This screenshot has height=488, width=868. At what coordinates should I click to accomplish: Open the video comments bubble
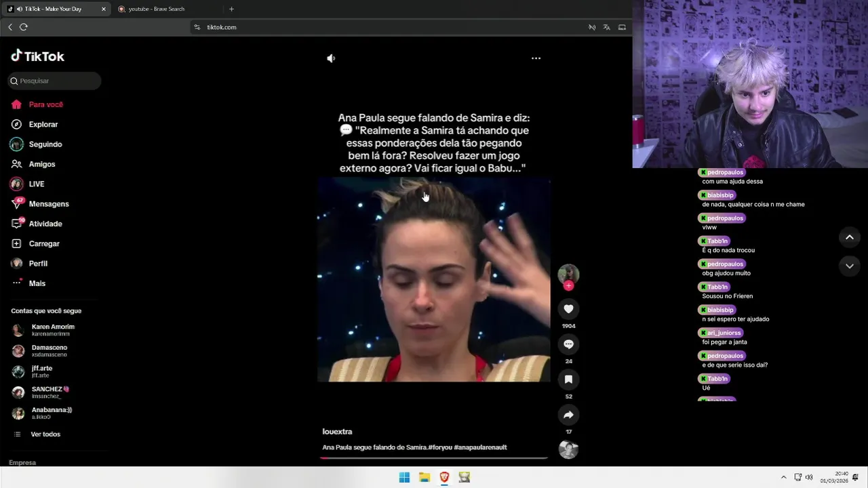pyautogui.click(x=568, y=344)
